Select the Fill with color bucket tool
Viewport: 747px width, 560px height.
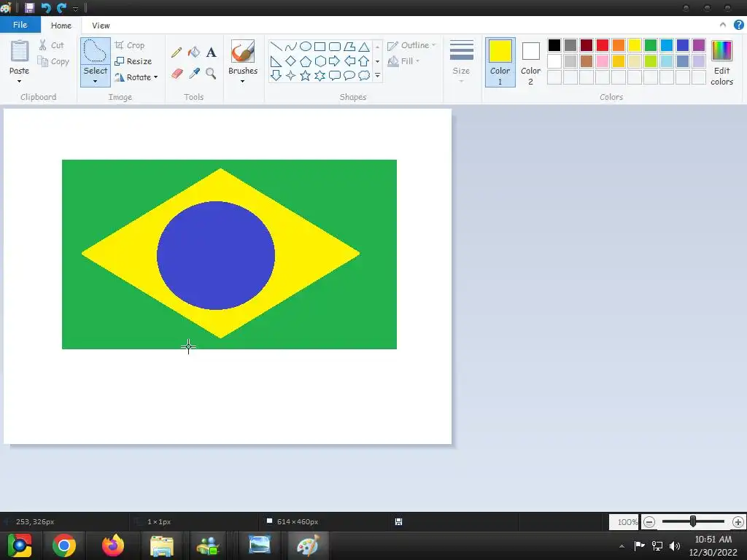pos(194,52)
